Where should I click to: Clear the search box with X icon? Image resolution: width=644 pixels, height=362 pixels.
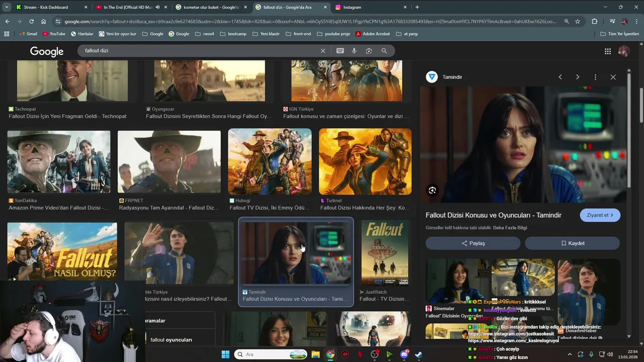click(x=323, y=51)
